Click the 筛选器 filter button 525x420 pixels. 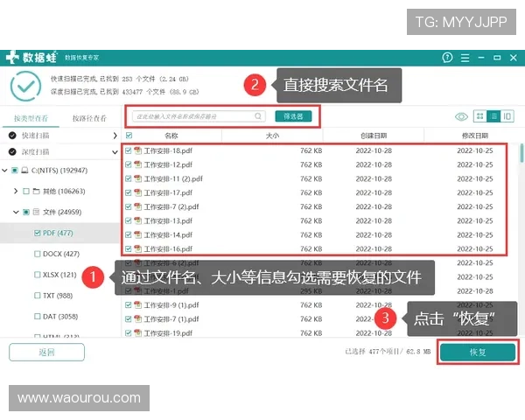click(293, 116)
